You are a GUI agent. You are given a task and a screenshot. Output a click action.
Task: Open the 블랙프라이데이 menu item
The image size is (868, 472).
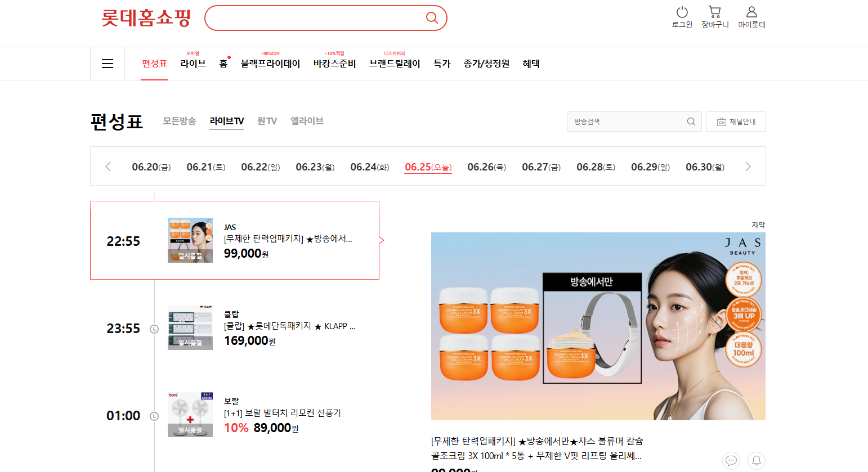pos(270,64)
